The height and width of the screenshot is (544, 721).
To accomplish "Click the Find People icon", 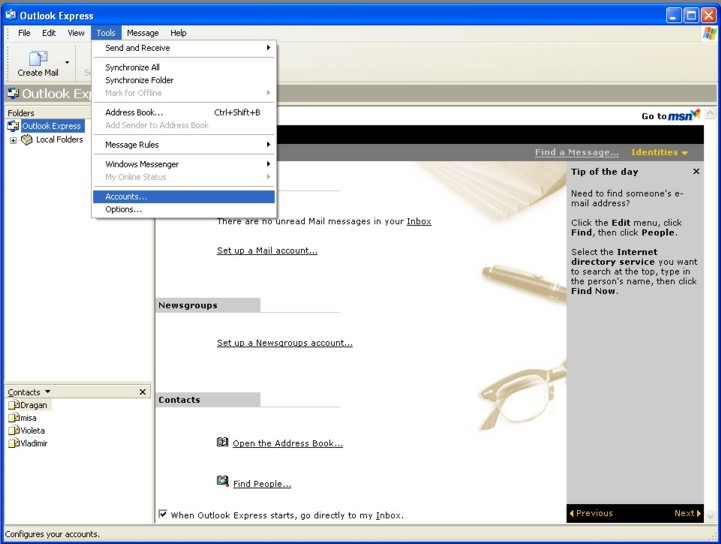I will coord(223,481).
